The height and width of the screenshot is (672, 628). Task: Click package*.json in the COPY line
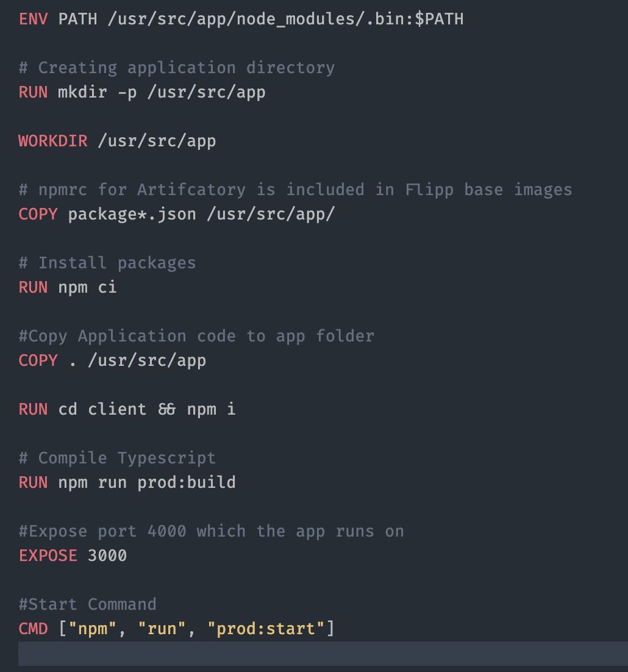132,214
